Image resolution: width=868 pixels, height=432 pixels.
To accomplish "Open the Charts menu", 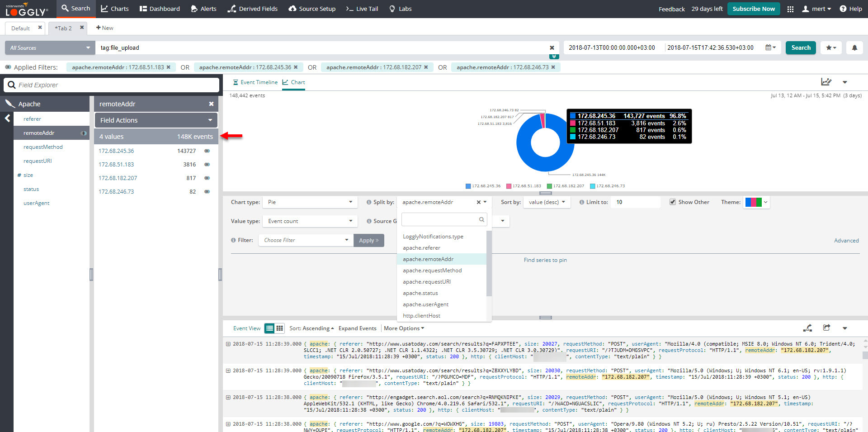I will (115, 9).
